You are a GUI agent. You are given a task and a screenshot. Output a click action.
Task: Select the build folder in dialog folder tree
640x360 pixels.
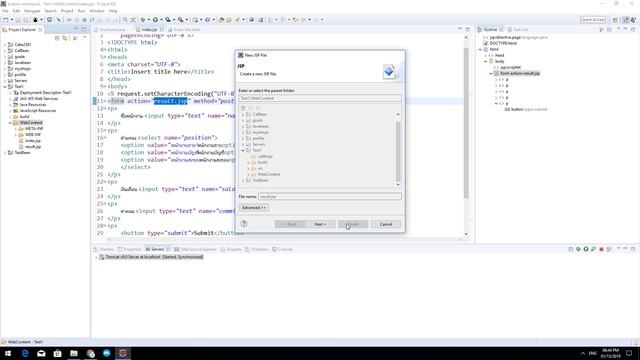click(262, 162)
